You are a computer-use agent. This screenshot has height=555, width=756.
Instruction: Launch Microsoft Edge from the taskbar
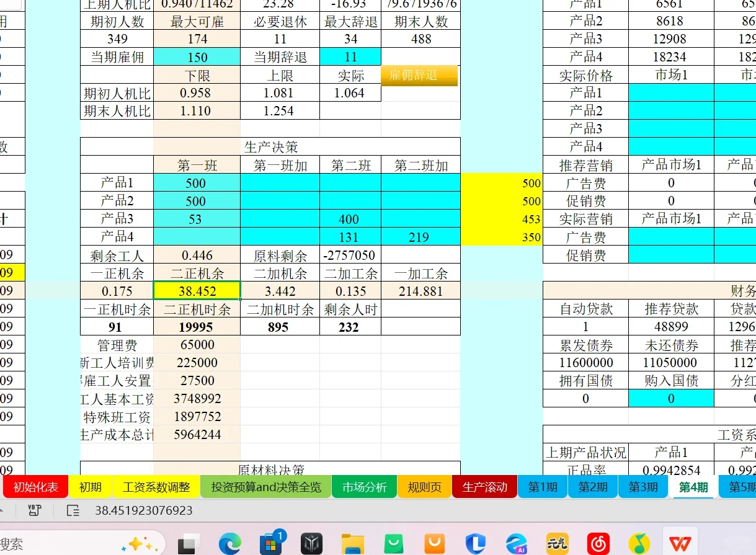[x=230, y=543]
